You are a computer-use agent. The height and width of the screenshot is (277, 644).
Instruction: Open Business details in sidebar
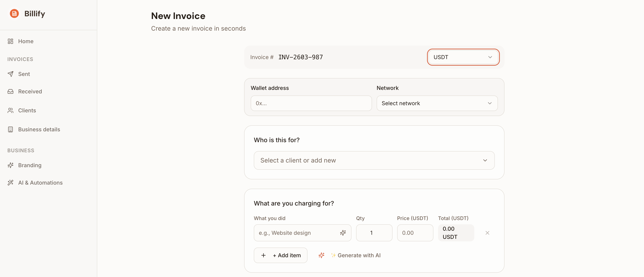click(x=39, y=130)
